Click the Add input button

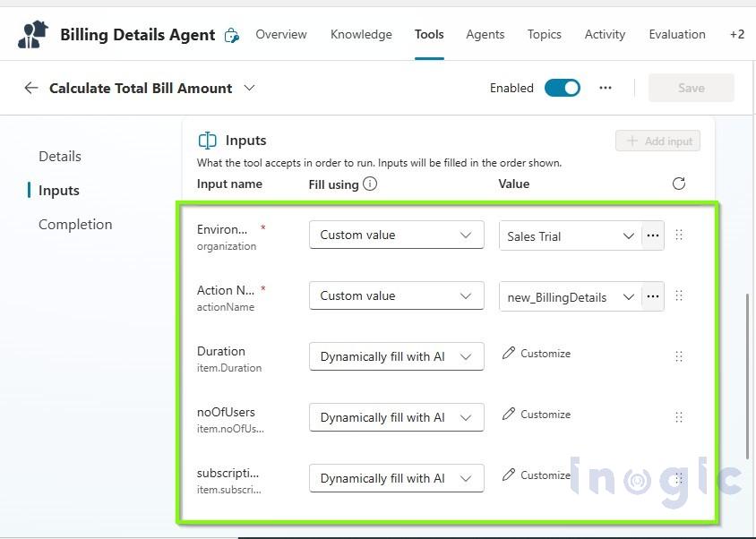click(x=657, y=141)
